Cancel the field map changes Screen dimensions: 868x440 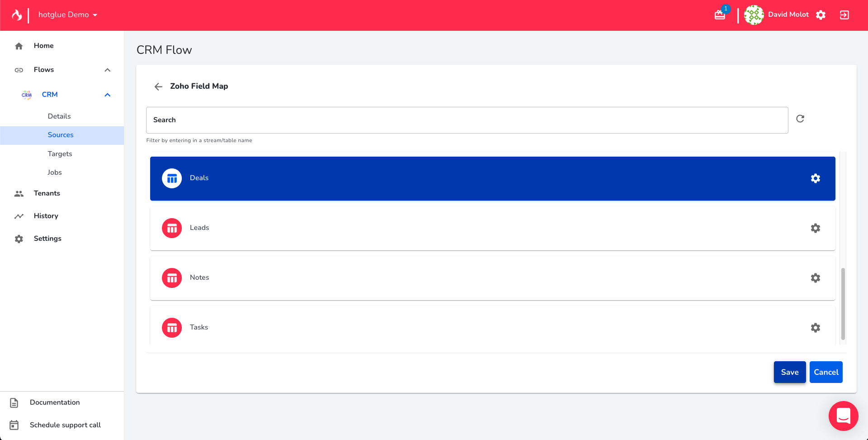coord(826,372)
